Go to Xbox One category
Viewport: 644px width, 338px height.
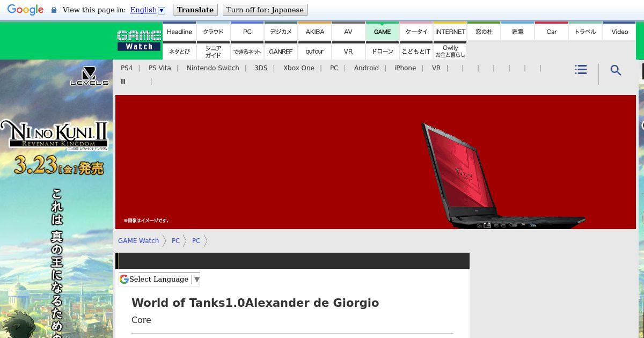[x=299, y=68]
